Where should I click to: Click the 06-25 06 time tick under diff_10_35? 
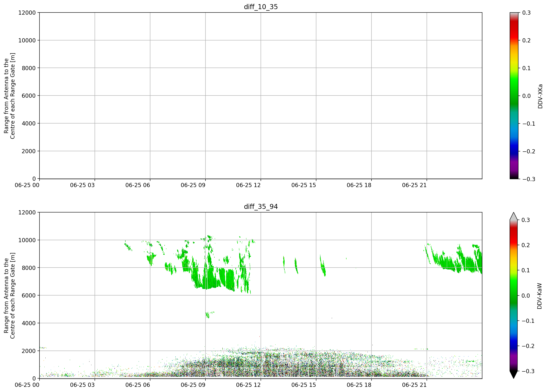[x=138, y=185]
